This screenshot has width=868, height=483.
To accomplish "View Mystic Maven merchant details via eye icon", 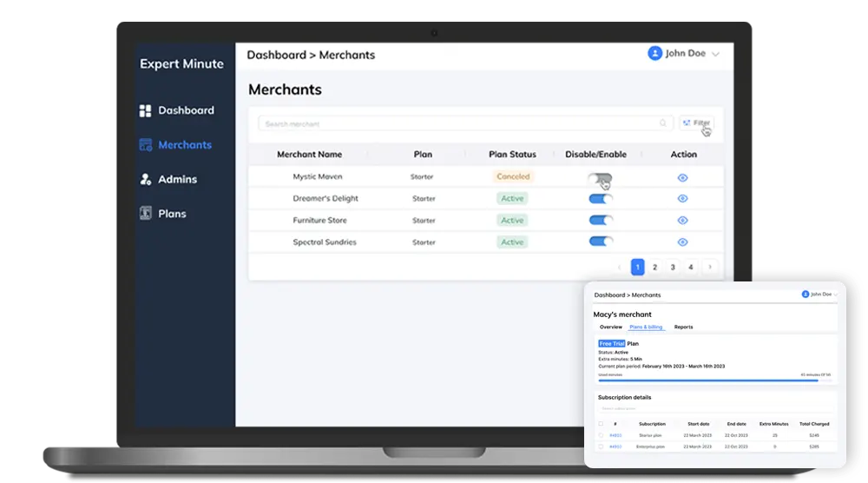I will coord(682,178).
